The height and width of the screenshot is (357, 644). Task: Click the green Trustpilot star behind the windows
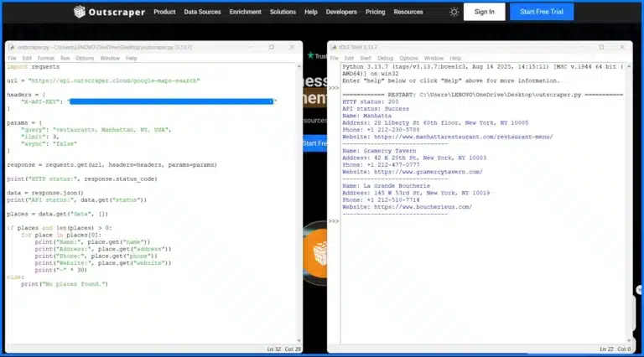[310, 55]
